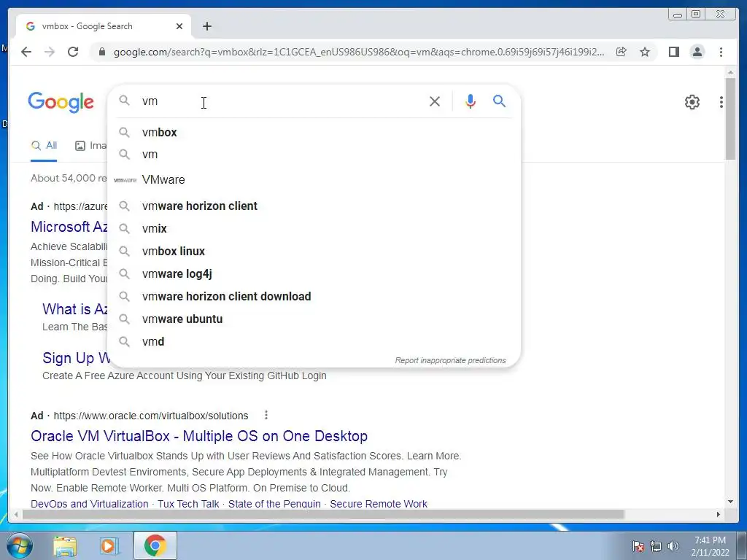Select the 'vmd' suggestion

tap(314, 341)
